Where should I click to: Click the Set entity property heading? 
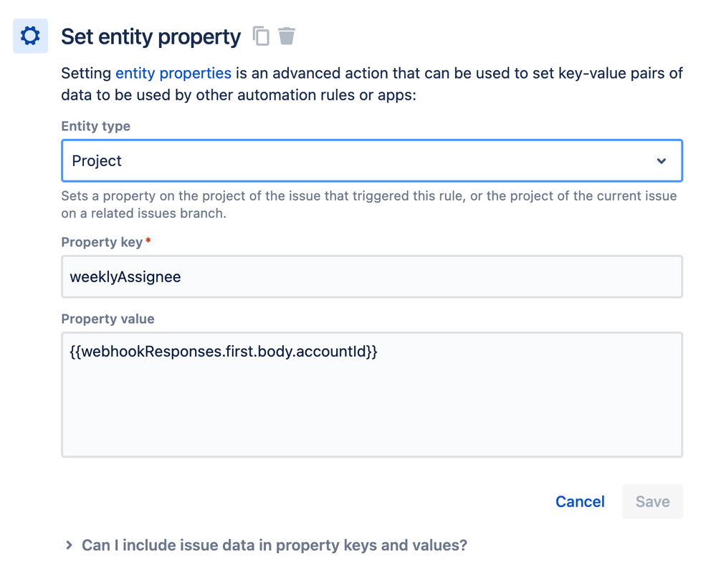click(151, 37)
